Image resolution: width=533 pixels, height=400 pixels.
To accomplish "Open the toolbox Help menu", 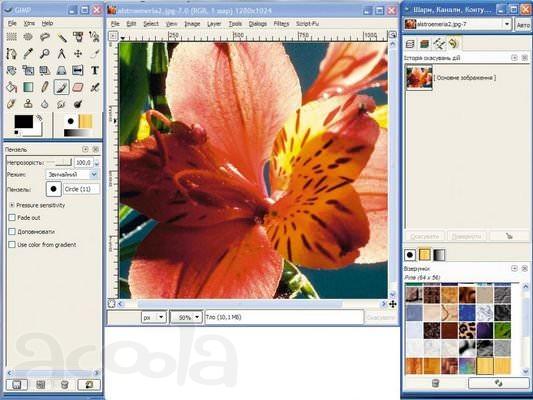I will tap(47, 23).
